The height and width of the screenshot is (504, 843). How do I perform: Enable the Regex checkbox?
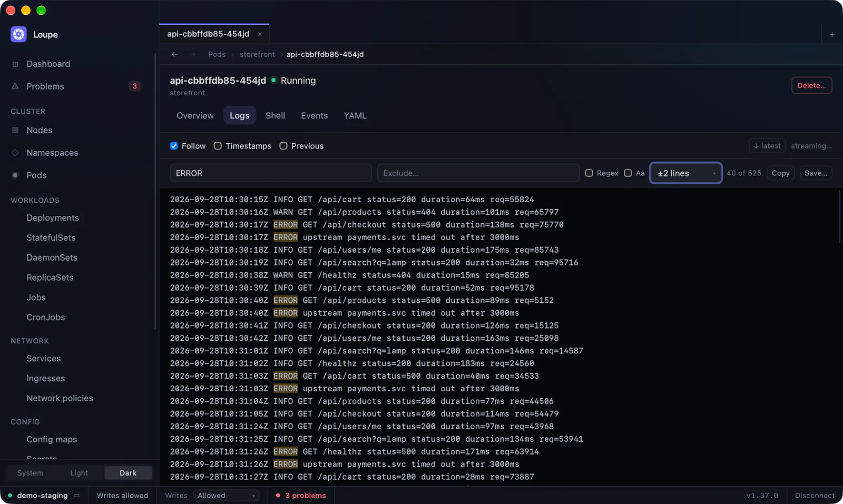click(x=589, y=173)
